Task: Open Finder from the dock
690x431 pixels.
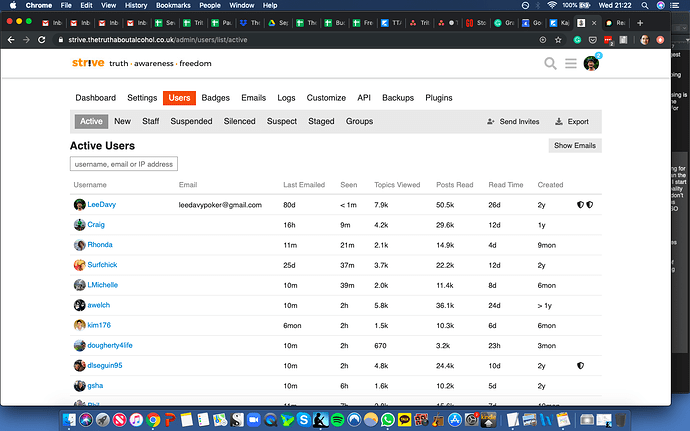Action: (x=69, y=420)
